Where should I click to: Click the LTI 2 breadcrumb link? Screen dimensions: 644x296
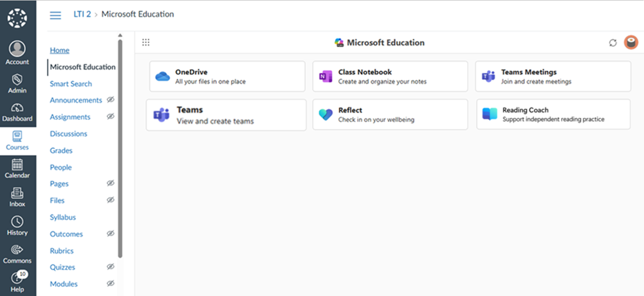coord(82,15)
